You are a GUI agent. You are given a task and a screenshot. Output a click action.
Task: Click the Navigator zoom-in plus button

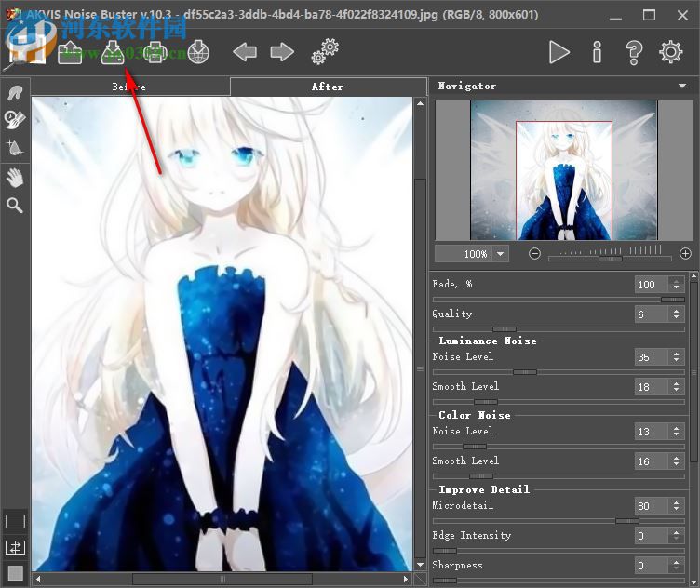pyautogui.click(x=685, y=254)
